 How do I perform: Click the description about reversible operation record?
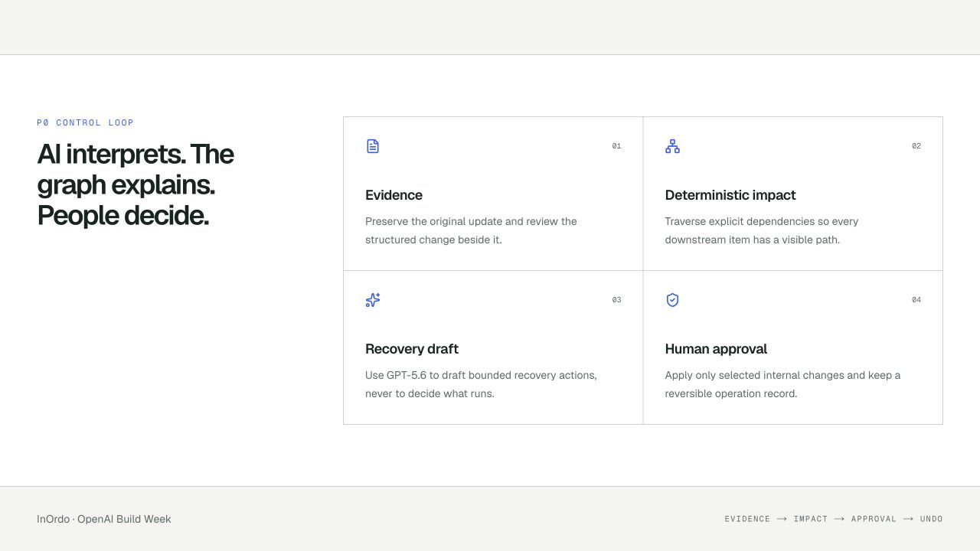782,384
